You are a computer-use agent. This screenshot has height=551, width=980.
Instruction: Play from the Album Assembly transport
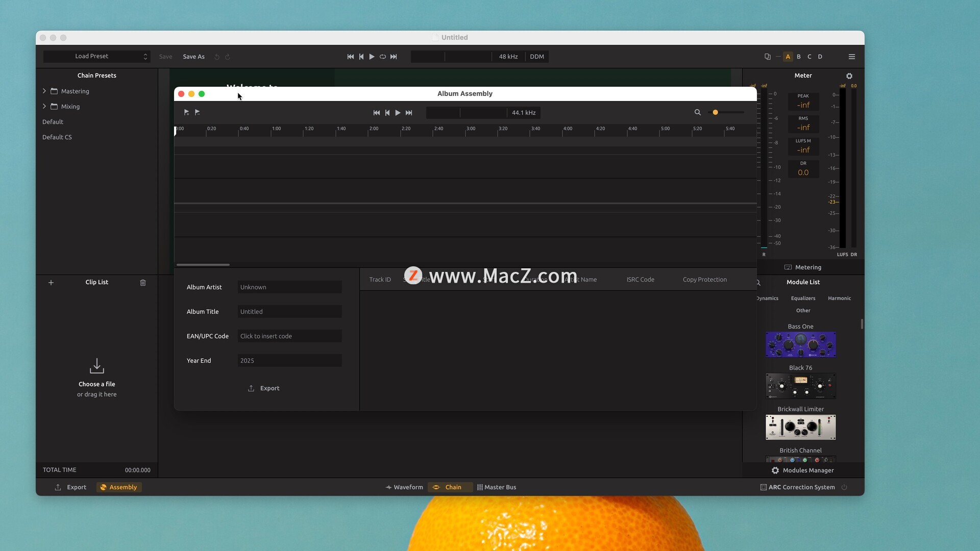point(398,113)
